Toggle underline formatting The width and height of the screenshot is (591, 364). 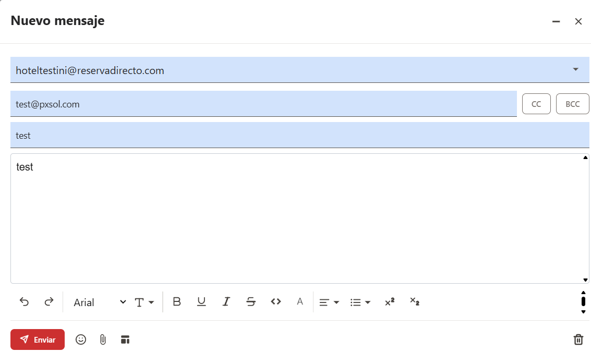[x=201, y=302]
